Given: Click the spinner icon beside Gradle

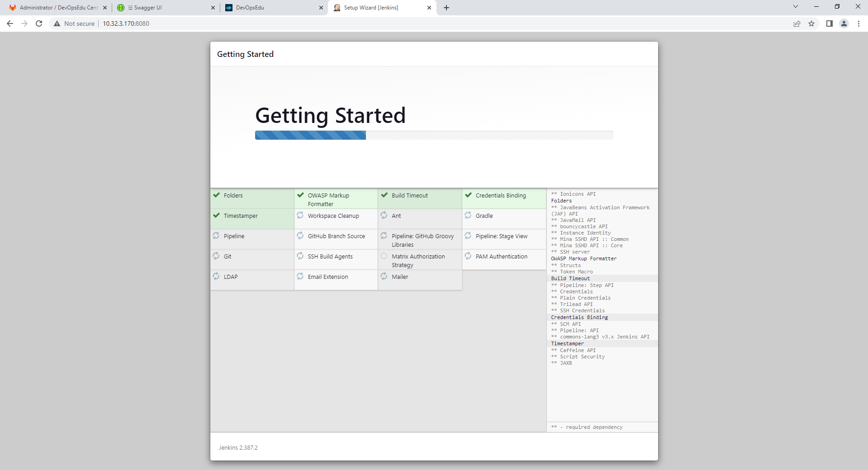Looking at the screenshot, I should click(468, 215).
